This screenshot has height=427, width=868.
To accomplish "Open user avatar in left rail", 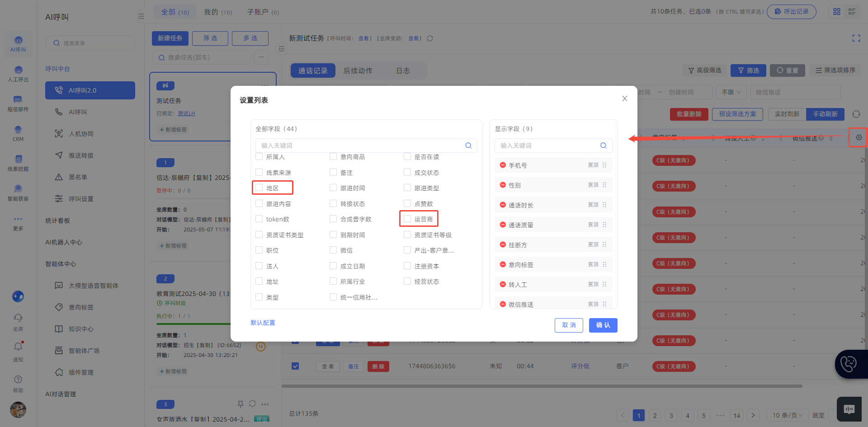I will click(18, 410).
